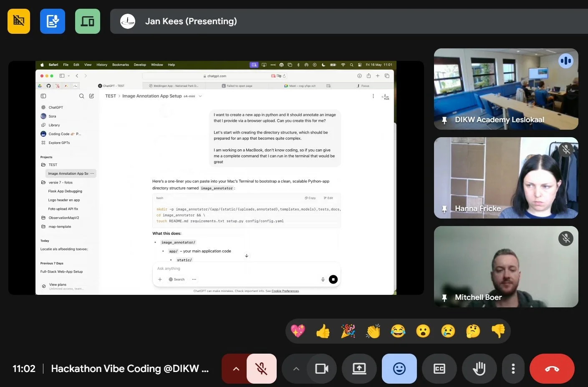588x387 pixels.
Task: Unmute the microphone in the call bar
Action: tap(262, 369)
